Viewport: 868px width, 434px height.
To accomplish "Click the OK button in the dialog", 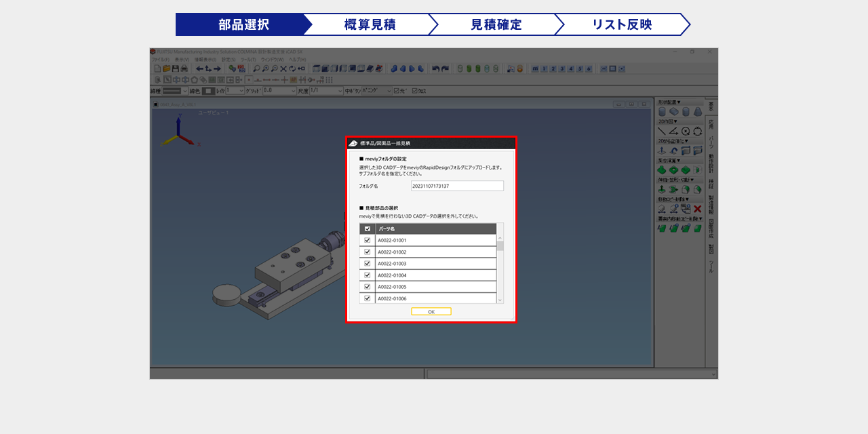I will (431, 312).
